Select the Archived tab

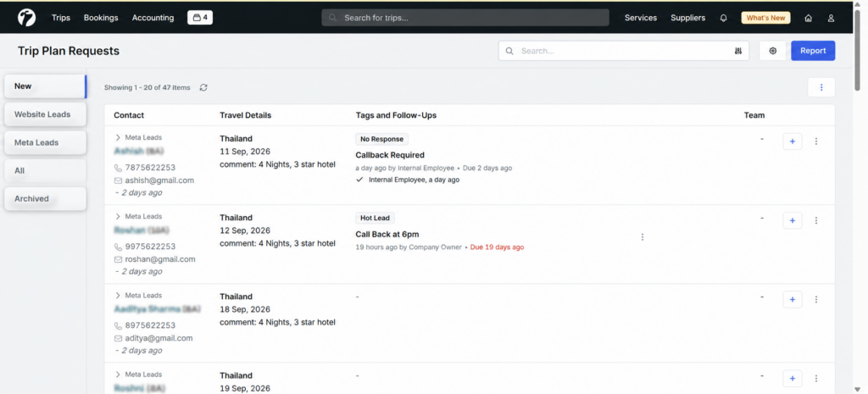(46, 198)
